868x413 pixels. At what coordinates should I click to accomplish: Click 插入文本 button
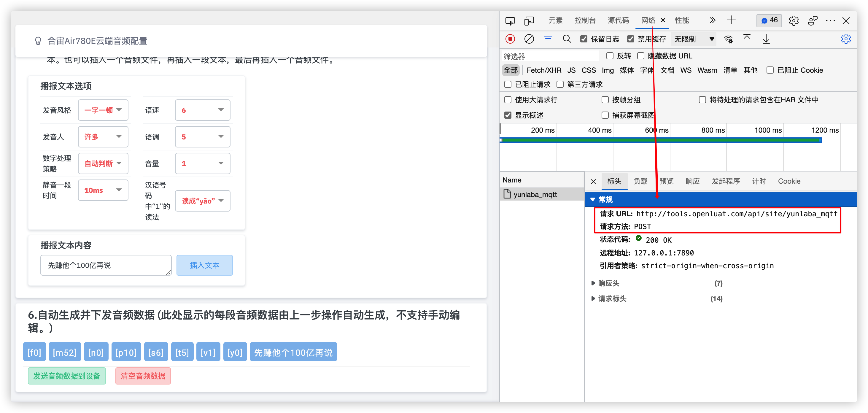[204, 265]
